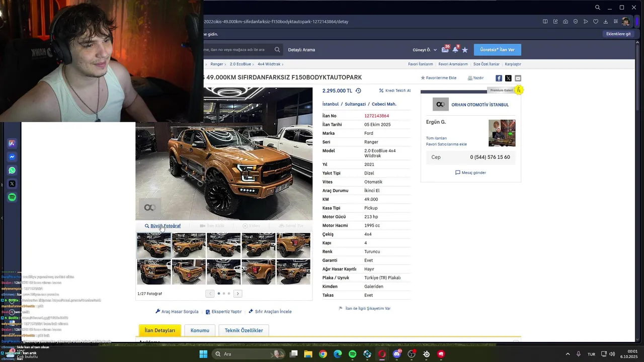Open the shield privacy protection icon

[x=576, y=22]
